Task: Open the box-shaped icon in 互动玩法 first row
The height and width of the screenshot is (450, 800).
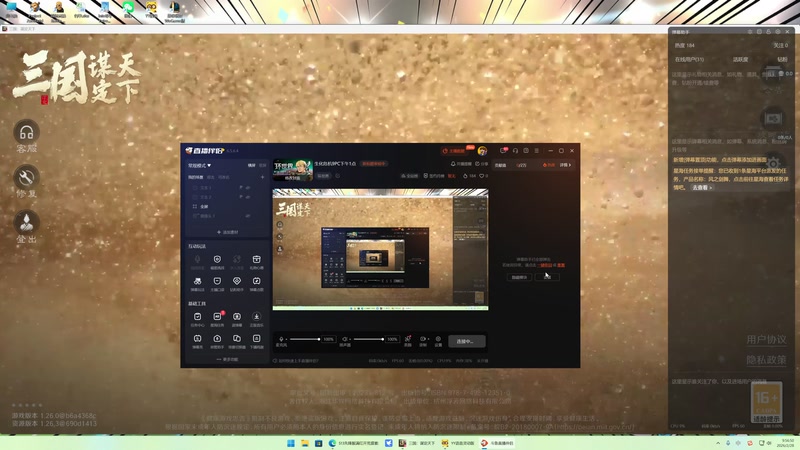Action: click(257, 260)
